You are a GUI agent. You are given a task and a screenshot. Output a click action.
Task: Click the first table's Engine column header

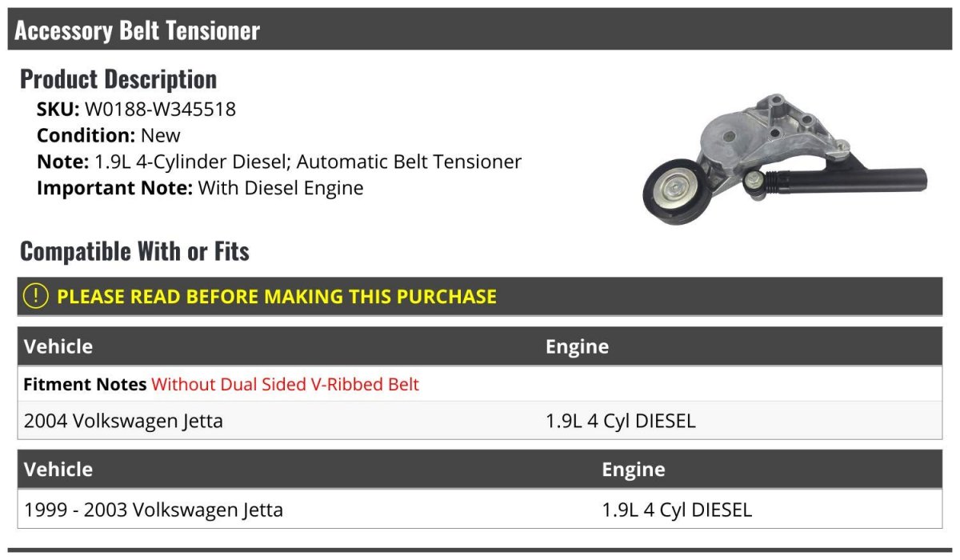pos(577,346)
